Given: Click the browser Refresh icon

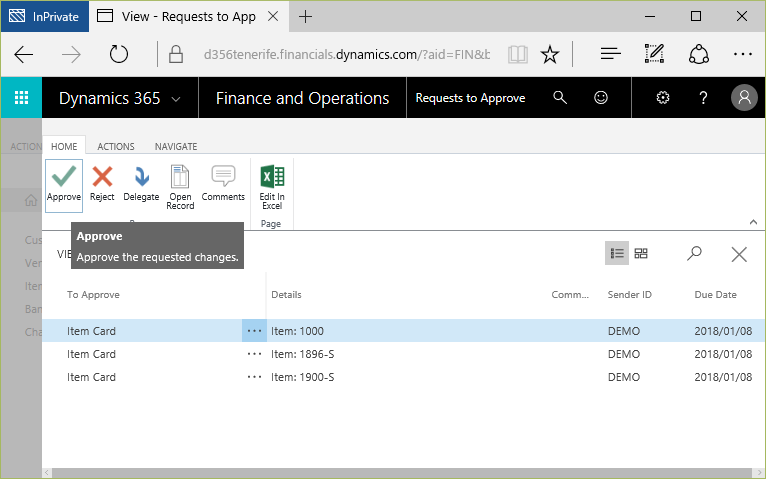Looking at the screenshot, I should coord(119,54).
